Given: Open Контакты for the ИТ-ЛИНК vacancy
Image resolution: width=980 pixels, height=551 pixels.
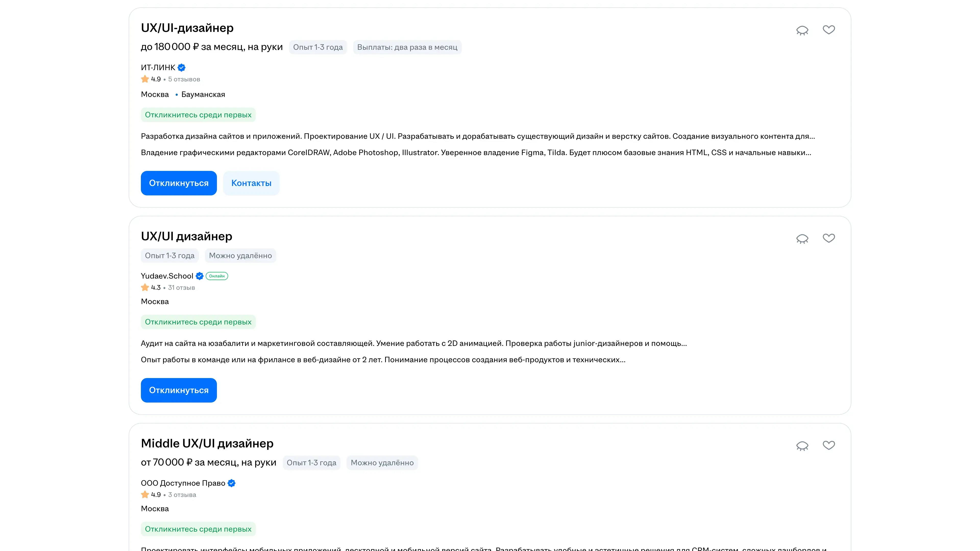Looking at the screenshot, I should tap(251, 183).
